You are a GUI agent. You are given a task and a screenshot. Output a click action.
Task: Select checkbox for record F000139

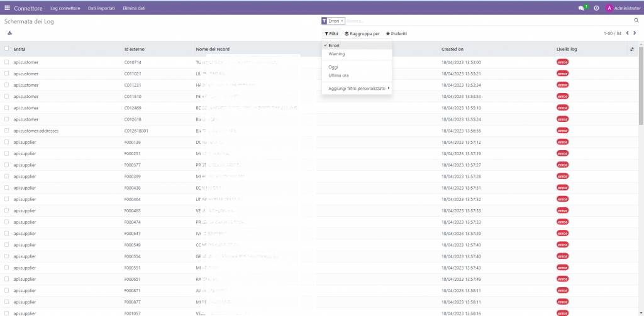click(x=7, y=142)
